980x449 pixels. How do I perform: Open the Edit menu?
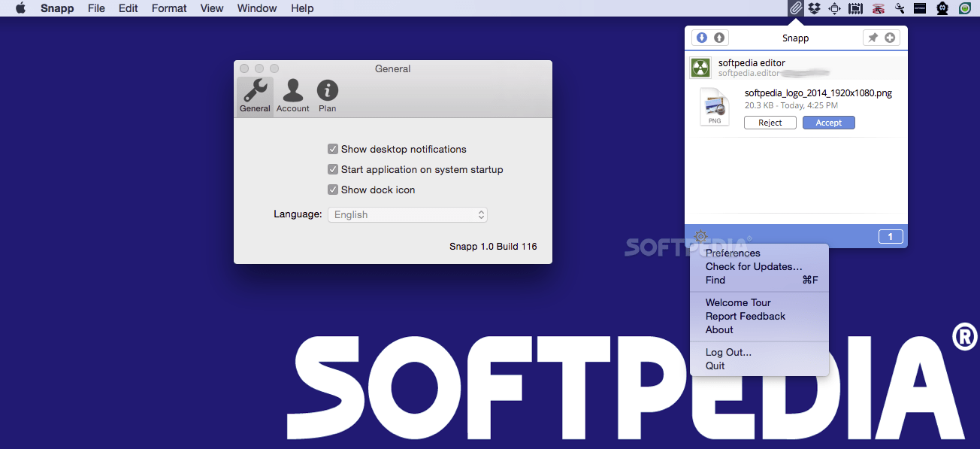tap(128, 8)
